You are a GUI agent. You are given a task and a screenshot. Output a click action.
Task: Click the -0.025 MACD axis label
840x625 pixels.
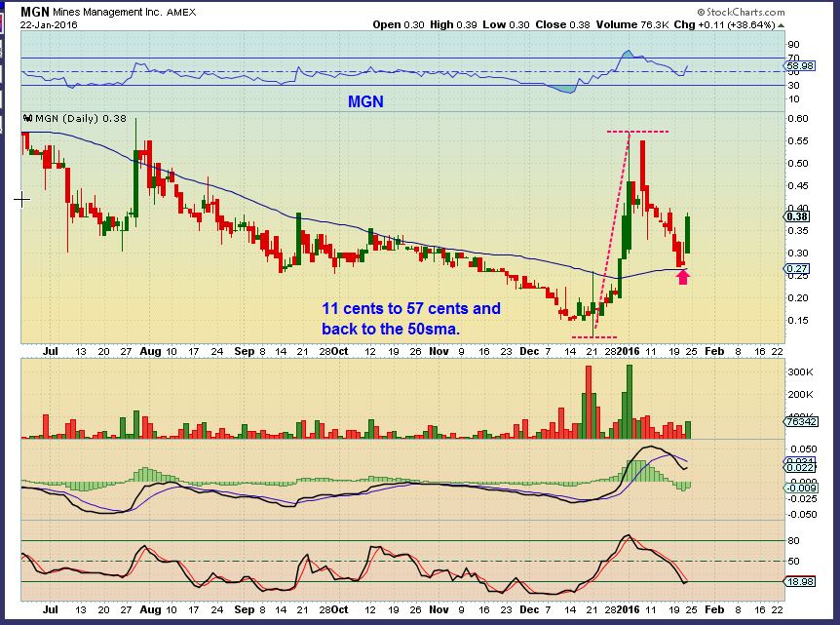tap(802, 499)
